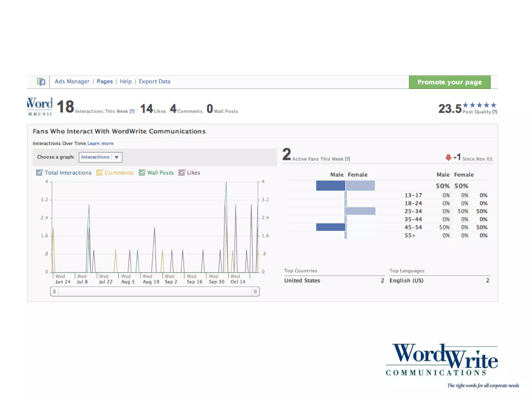Click the Export Data link

[x=155, y=82]
